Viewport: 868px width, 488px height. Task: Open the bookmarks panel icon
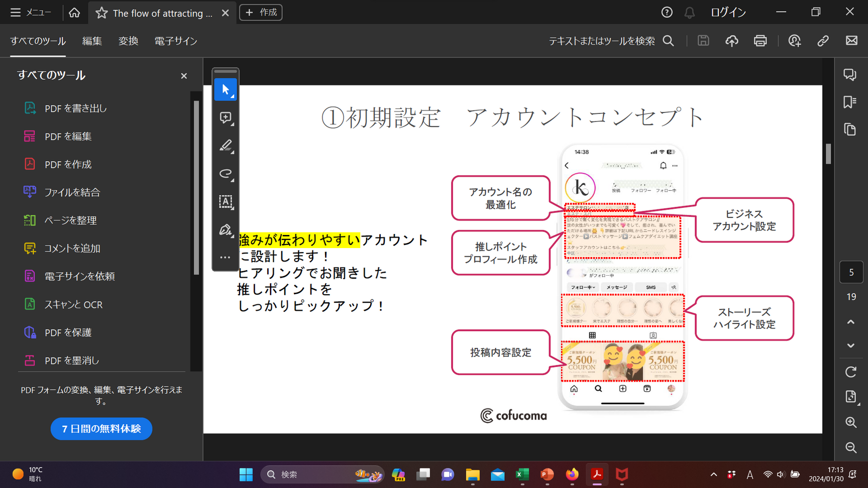[850, 102]
